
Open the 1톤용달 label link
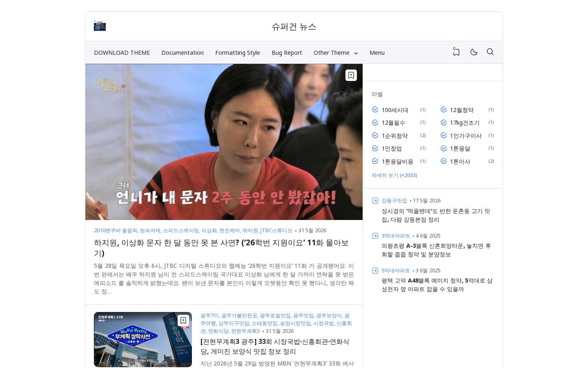[x=460, y=148]
